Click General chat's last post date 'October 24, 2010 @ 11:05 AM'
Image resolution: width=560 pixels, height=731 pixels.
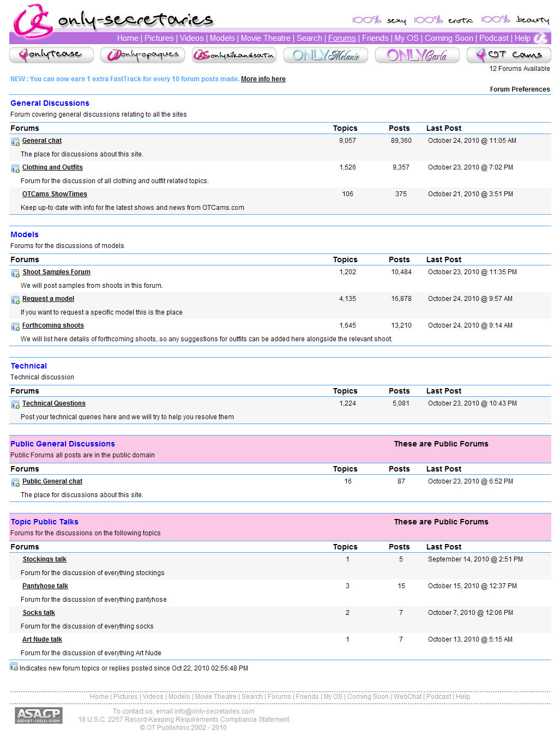coord(472,141)
